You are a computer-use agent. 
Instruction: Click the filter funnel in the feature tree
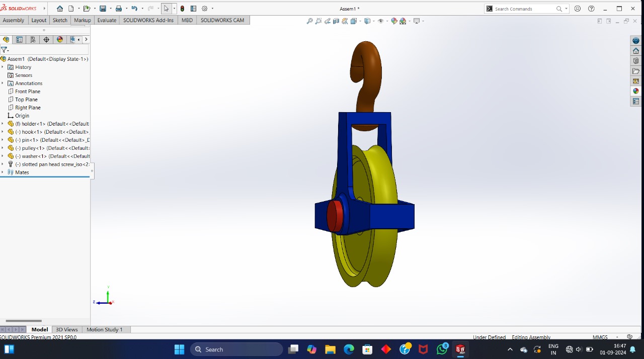pos(4,50)
